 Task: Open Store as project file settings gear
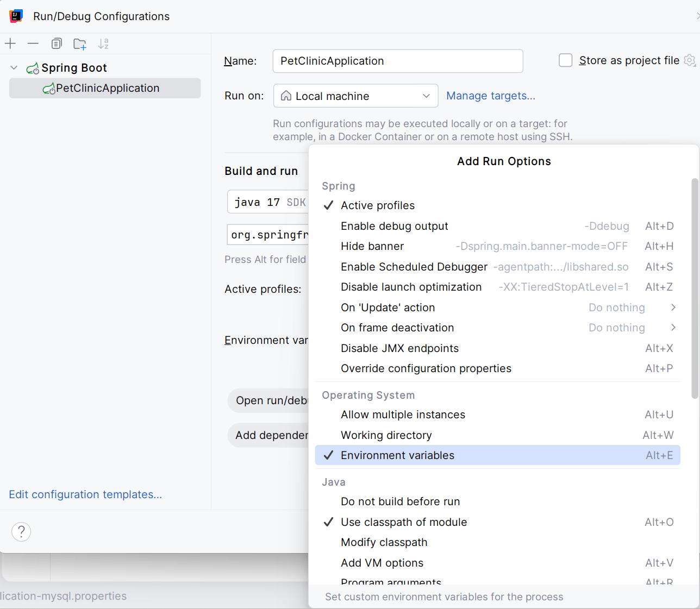click(690, 60)
